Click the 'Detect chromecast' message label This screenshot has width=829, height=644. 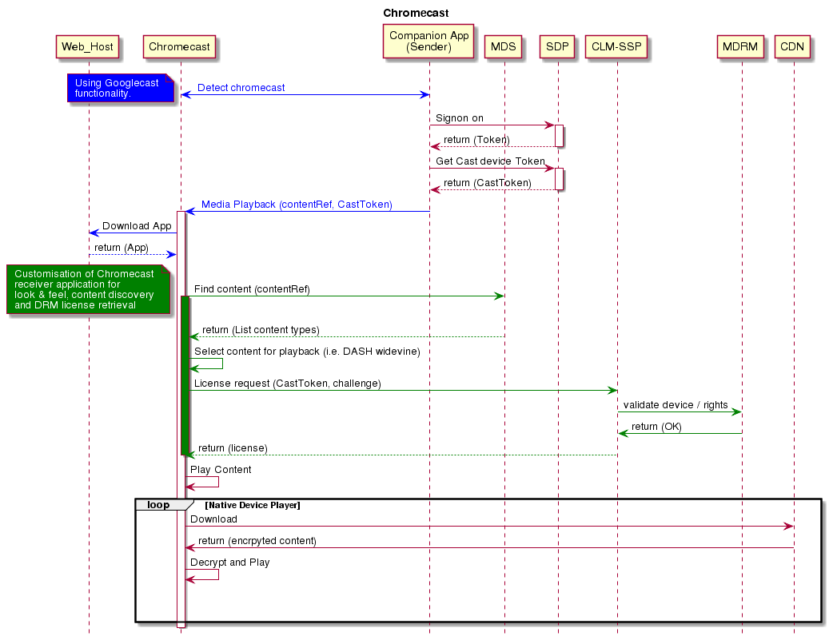click(241, 88)
